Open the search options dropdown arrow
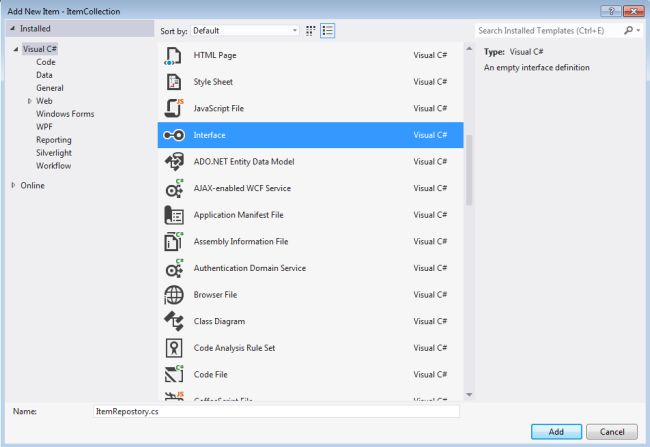The width and height of the screenshot is (650, 447). (638, 31)
